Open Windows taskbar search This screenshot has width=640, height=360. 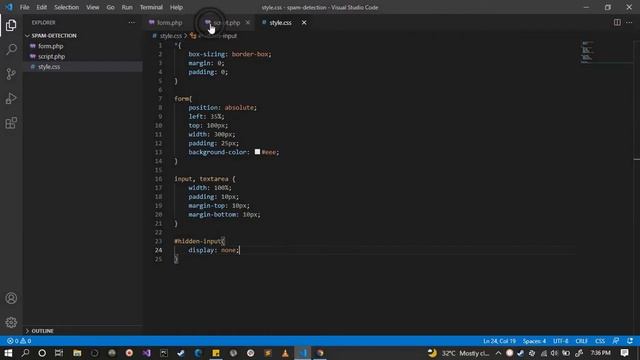pos(25,353)
